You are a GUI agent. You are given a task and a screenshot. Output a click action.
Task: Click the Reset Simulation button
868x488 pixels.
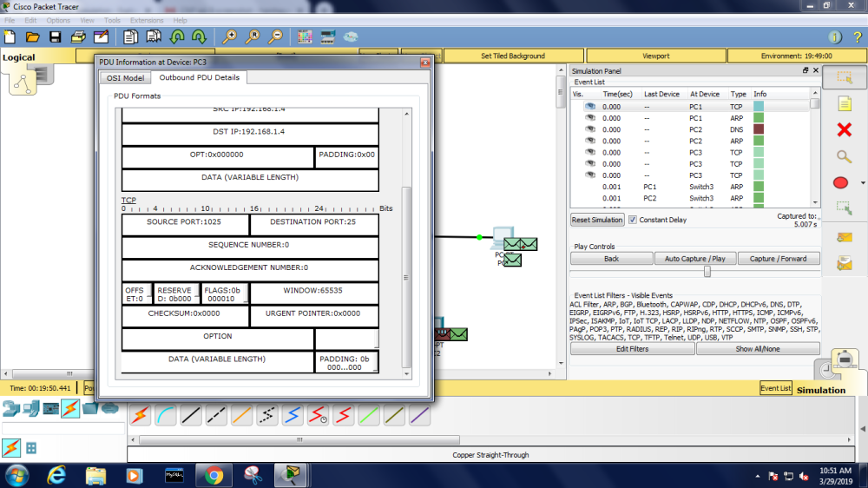pyautogui.click(x=597, y=220)
